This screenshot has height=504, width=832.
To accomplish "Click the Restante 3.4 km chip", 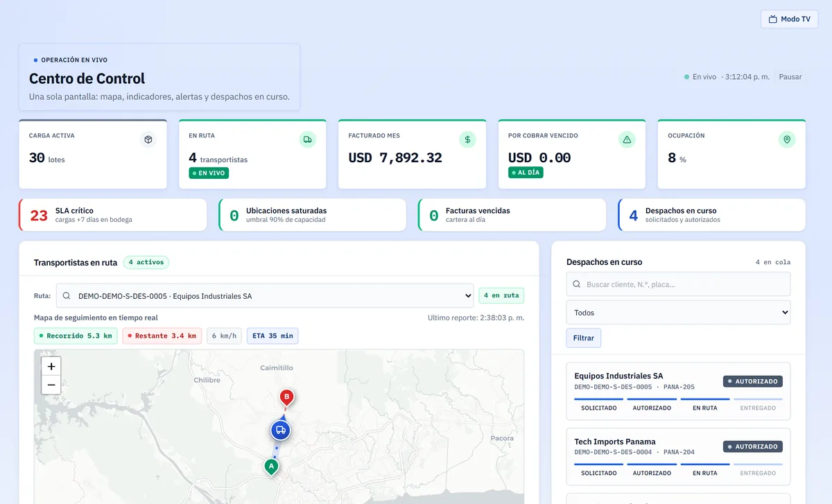I will pos(162,336).
